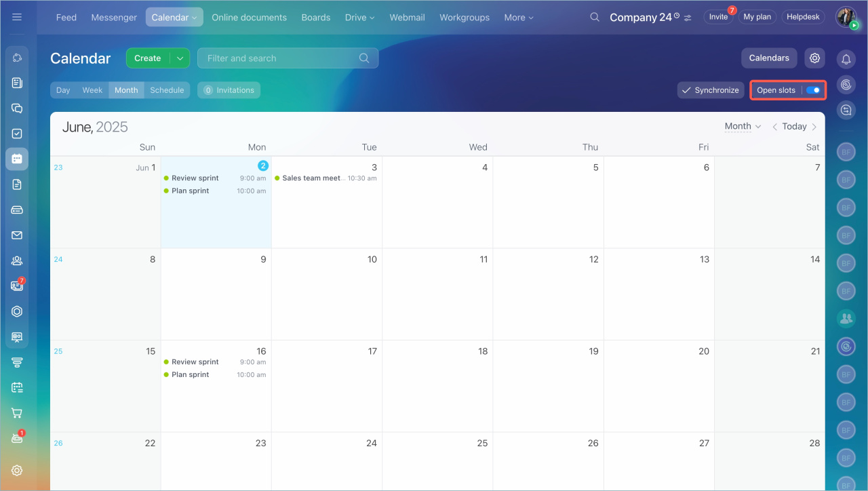Open the mail envelope sidebar icon

17,235
